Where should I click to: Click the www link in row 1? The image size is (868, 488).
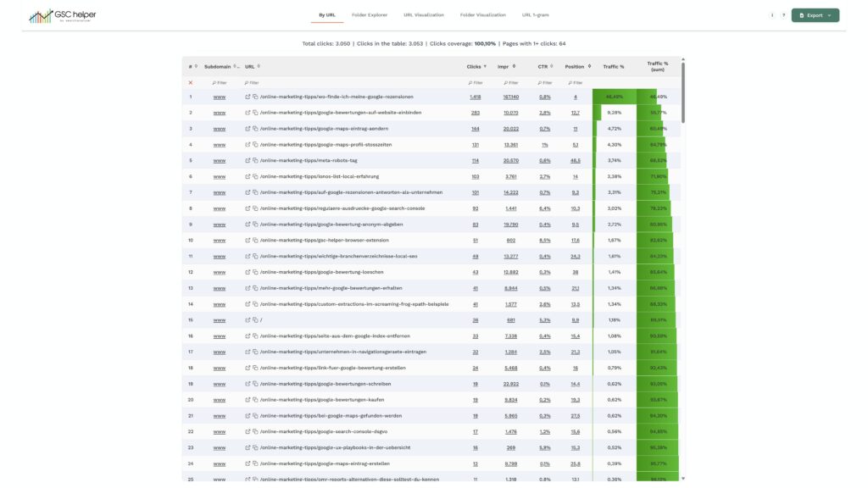[219, 97]
